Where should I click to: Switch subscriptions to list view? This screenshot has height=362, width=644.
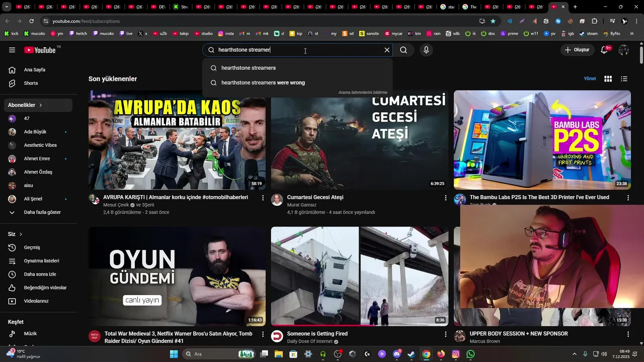tap(624, 79)
